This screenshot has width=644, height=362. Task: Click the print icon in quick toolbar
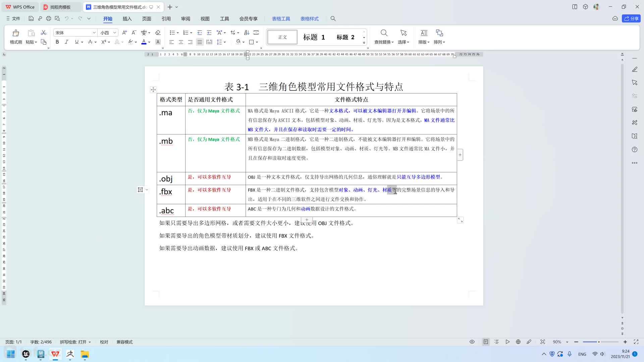tap(49, 19)
